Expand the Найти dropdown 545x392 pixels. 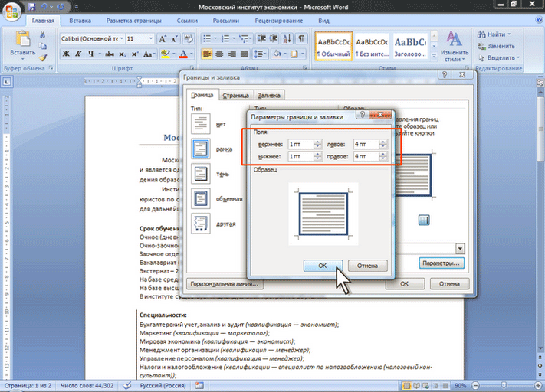point(510,34)
